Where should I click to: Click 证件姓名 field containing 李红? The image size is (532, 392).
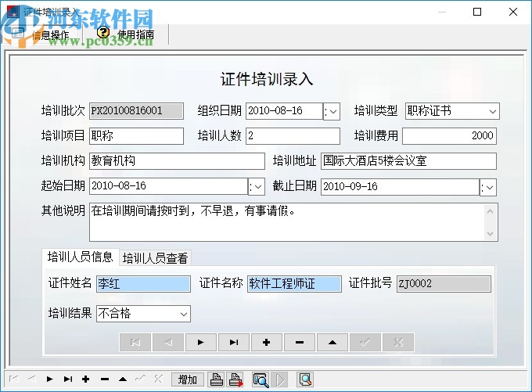[x=143, y=284]
